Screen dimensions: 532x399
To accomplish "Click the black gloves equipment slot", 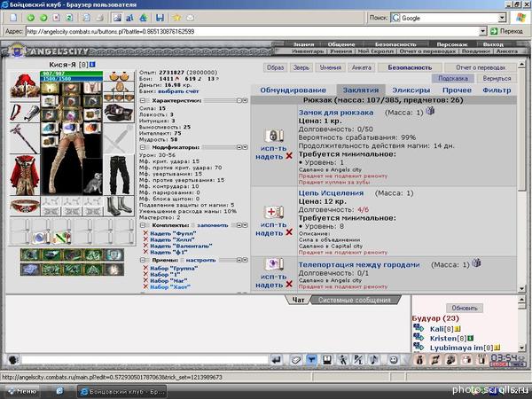I will pos(119,112).
